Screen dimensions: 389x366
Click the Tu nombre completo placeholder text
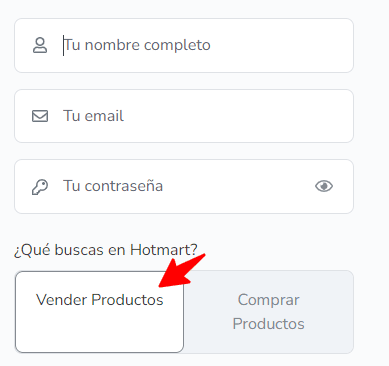[x=137, y=45]
